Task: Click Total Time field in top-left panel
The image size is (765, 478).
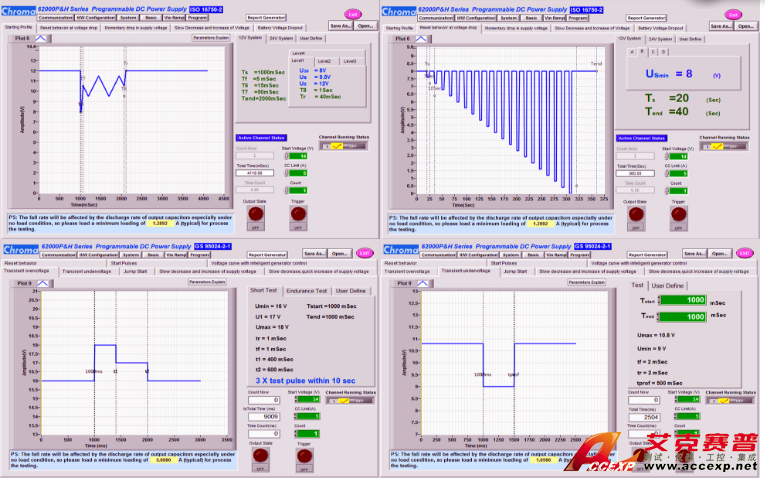Action: pyautogui.click(x=256, y=173)
